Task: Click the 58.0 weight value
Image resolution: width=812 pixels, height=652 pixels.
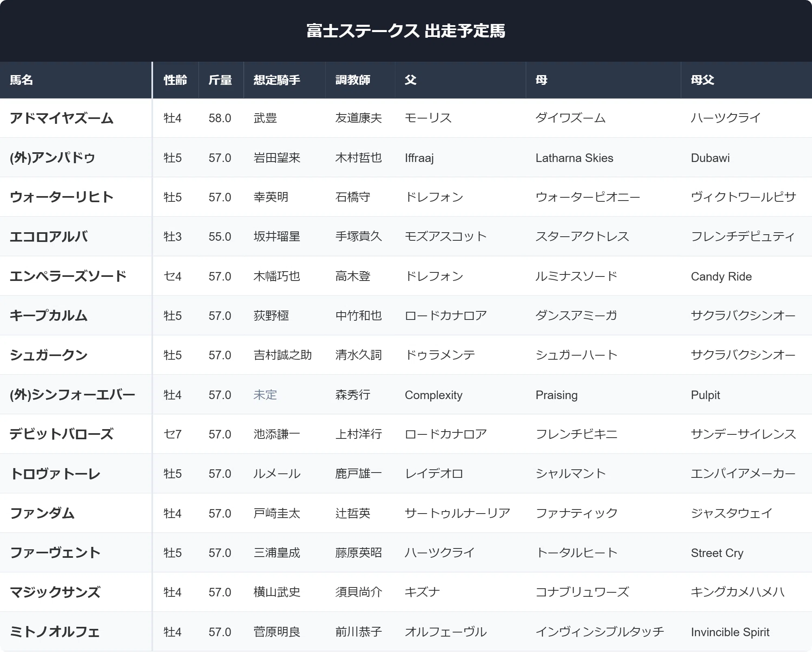Action: [220, 118]
